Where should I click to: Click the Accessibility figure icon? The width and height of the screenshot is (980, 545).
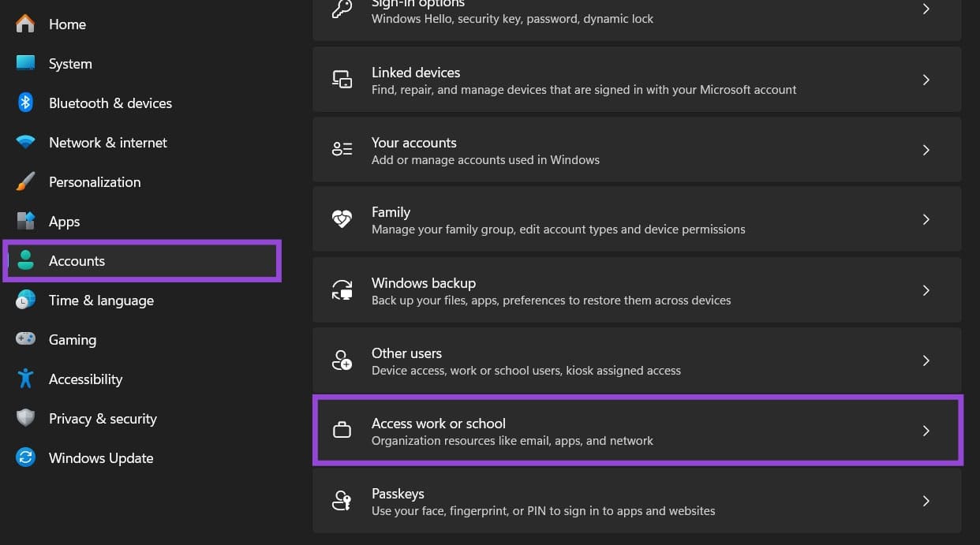(25, 379)
